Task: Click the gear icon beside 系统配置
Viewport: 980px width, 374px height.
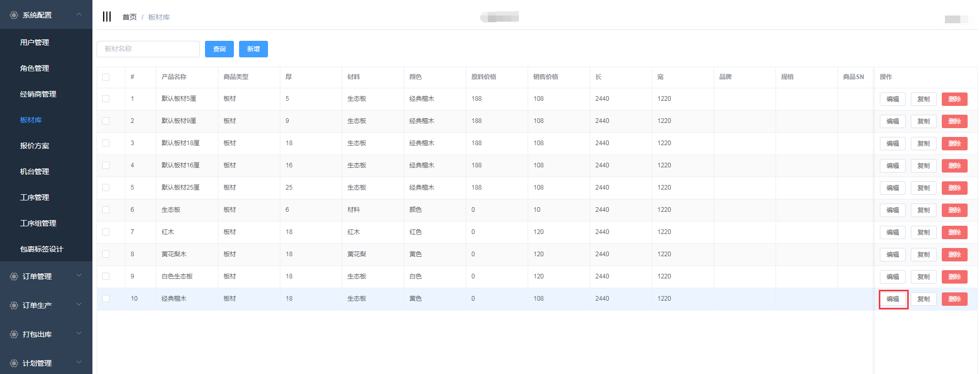Action: click(x=14, y=15)
